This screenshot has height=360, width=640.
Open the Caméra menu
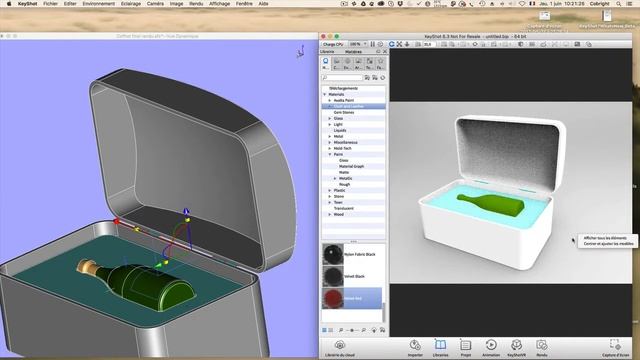click(155, 4)
